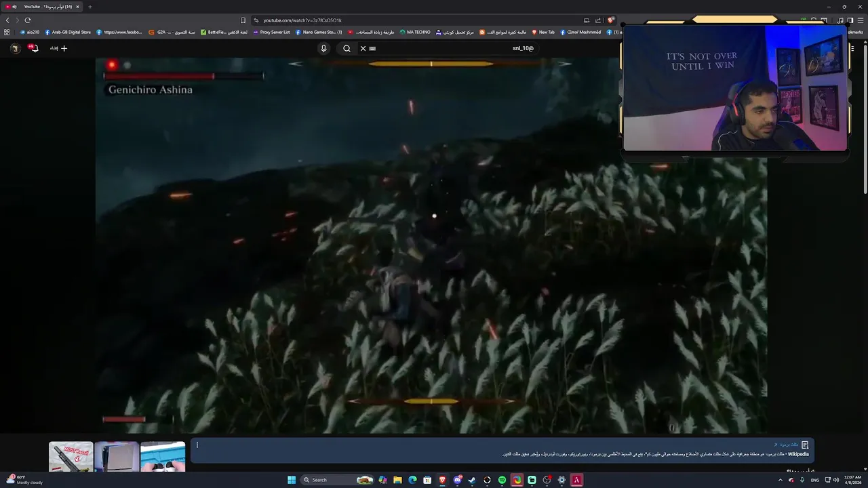Open the BattleField bookmark
Image resolution: width=868 pixels, height=488 pixels.
click(224, 32)
